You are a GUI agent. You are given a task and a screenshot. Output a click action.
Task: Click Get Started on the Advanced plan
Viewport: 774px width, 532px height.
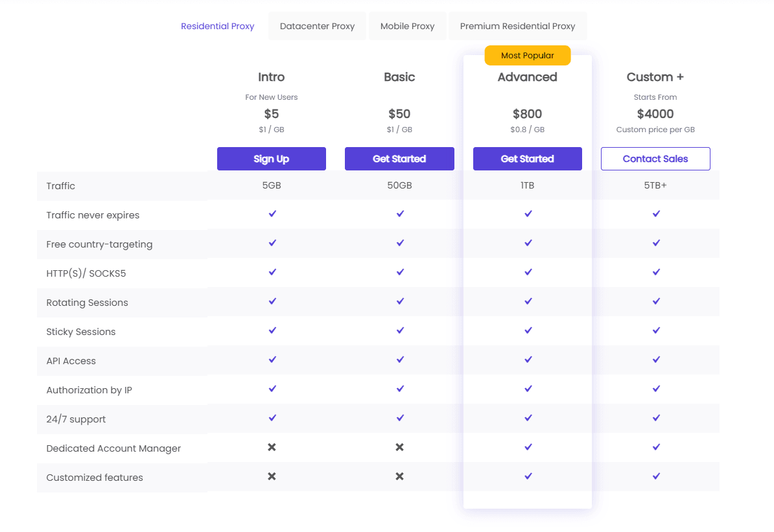tap(528, 159)
